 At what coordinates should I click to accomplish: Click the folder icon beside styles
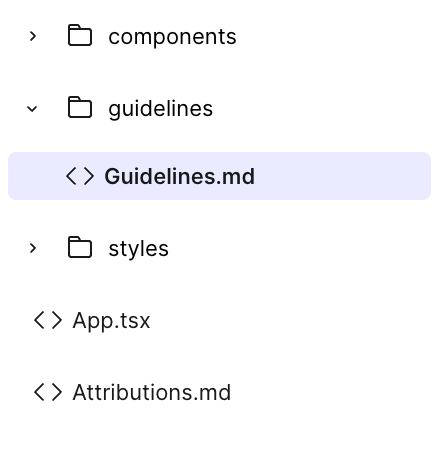pyautogui.click(x=80, y=247)
